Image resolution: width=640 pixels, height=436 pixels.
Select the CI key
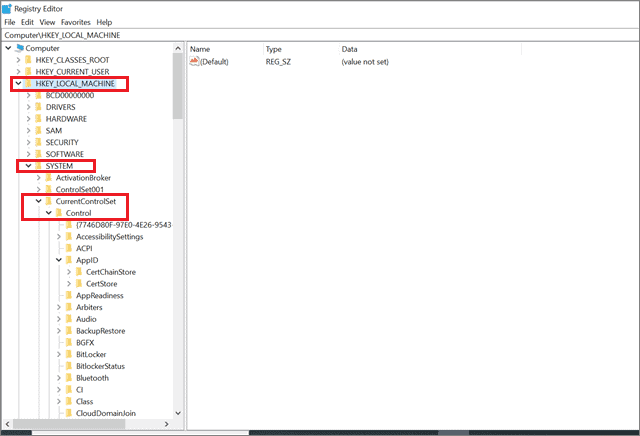[x=80, y=390]
